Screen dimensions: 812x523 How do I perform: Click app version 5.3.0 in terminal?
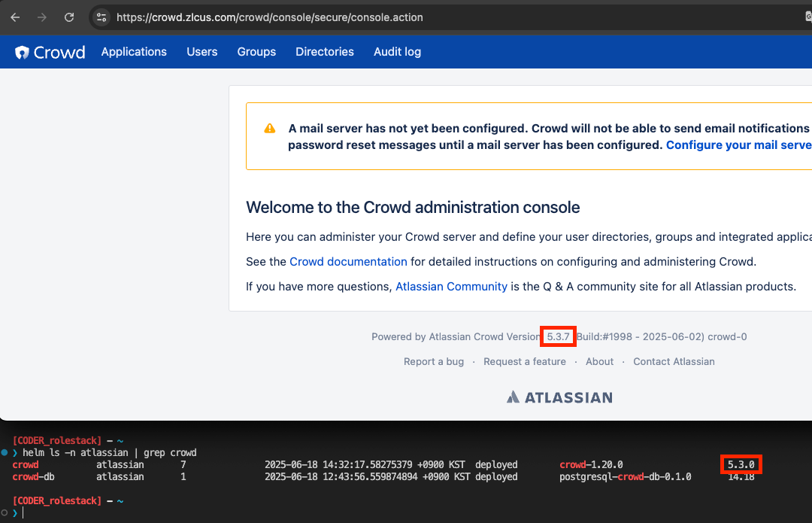[741, 465]
